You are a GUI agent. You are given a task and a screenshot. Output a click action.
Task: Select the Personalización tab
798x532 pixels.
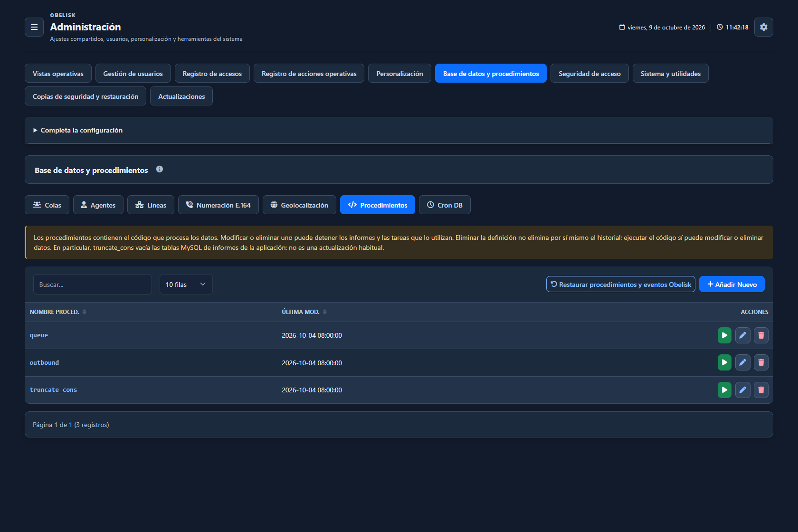click(399, 74)
